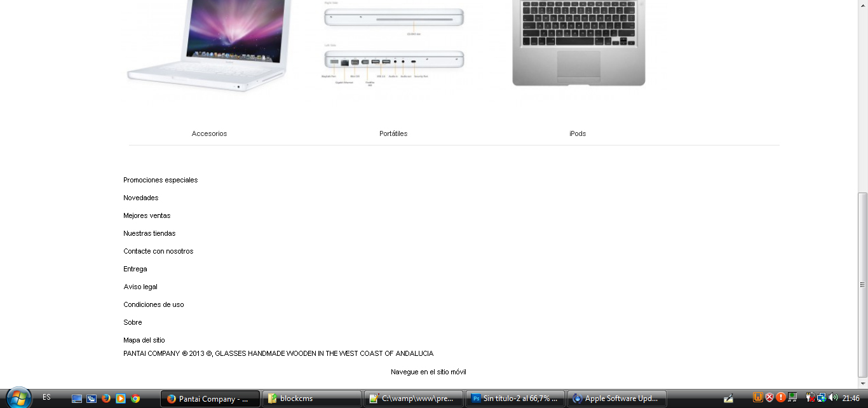Open the Novedades footer link
Screen dimensions: 868x408
tap(141, 198)
